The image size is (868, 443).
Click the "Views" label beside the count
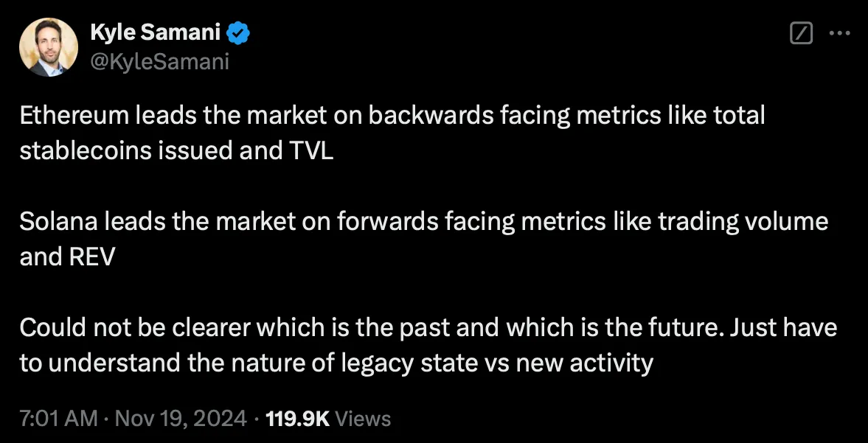[363, 419]
